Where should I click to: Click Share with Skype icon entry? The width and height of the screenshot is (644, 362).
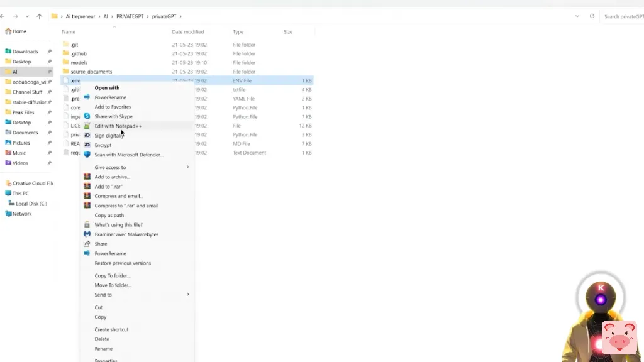(113, 116)
